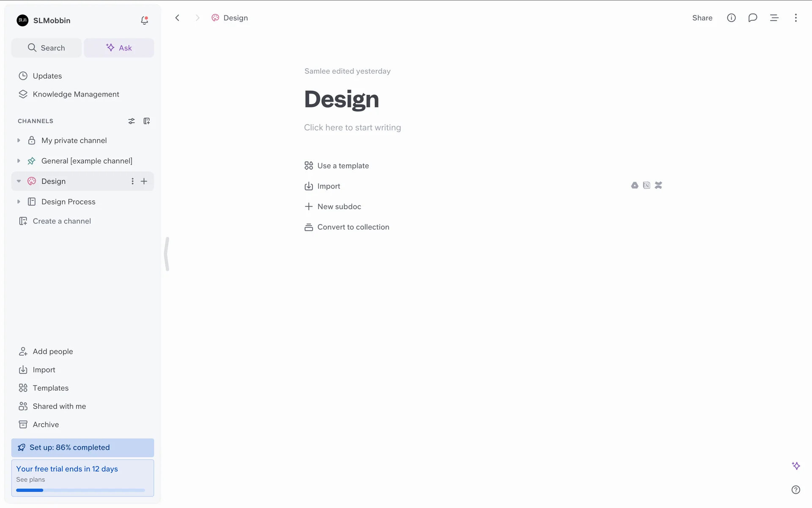Click the AI sparkle icon bottom right
The height and width of the screenshot is (508, 812).
796,466
